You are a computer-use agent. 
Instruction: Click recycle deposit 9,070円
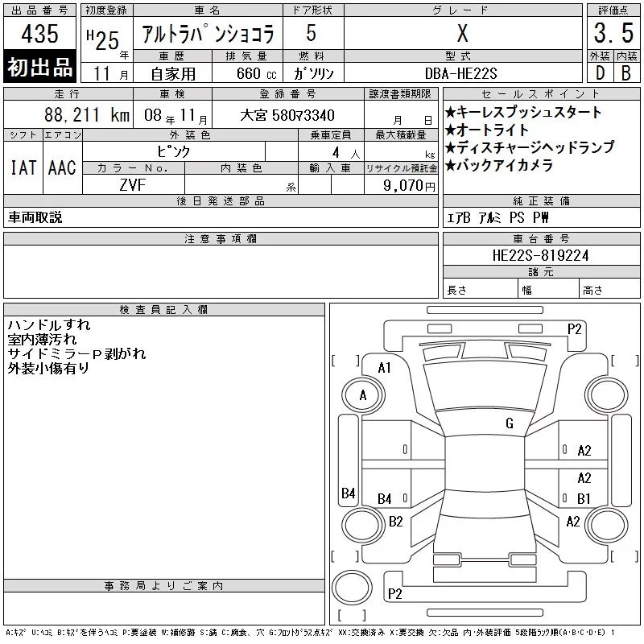pyautogui.click(x=409, y=186)
